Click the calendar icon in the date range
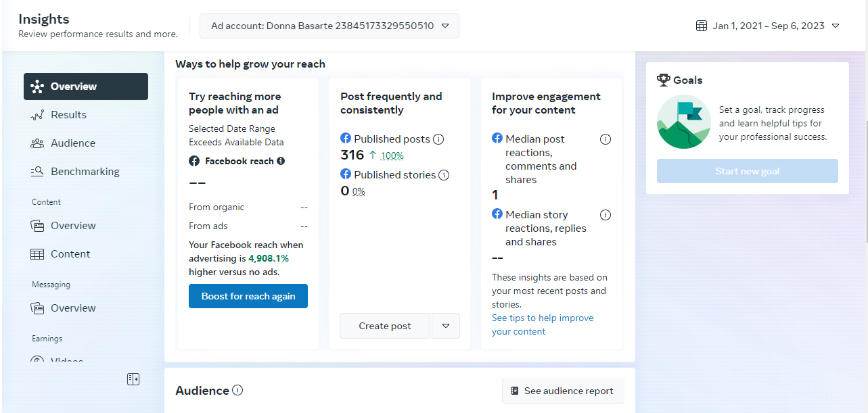This screenshot has width=868, height=413. (x=702, y=26)
